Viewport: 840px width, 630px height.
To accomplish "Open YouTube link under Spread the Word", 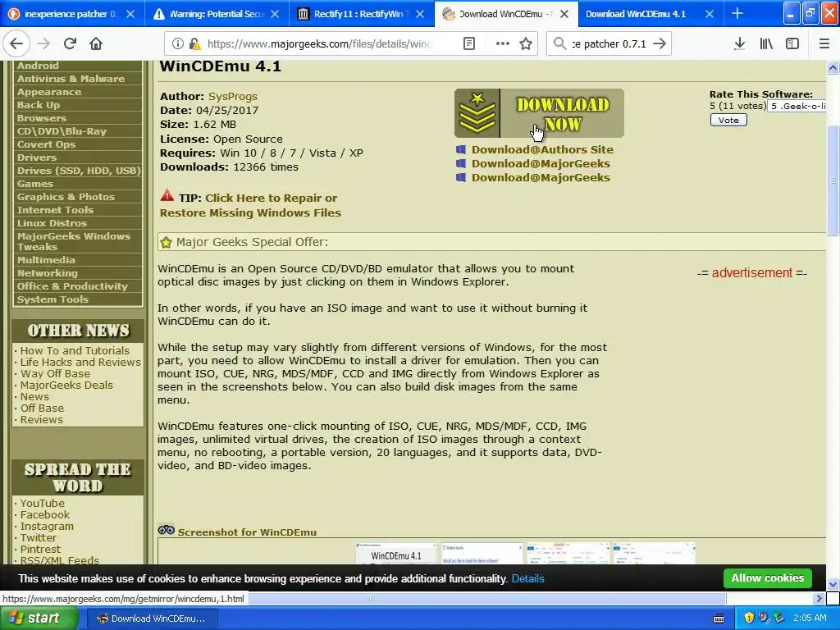I will tap(43, 503).
